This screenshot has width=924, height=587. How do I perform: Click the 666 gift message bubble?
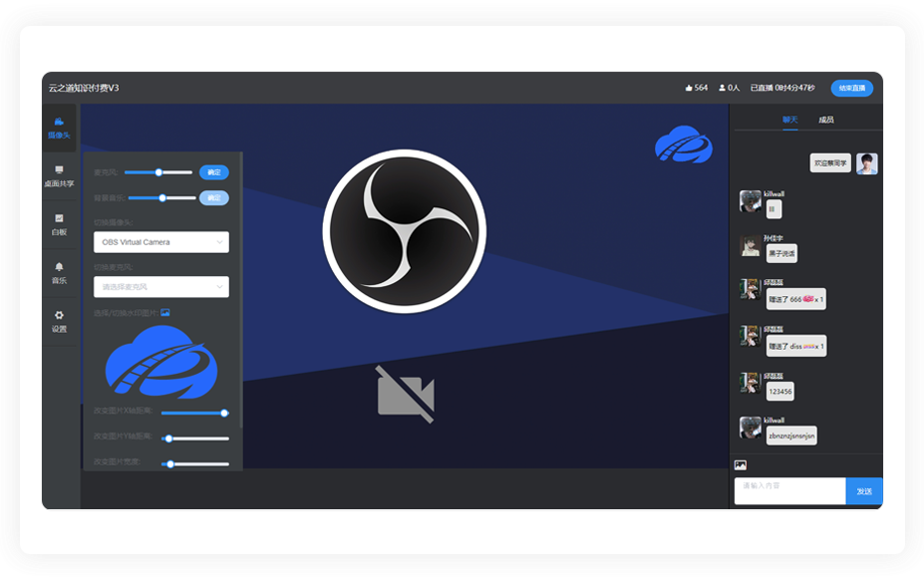coord(795,299)
